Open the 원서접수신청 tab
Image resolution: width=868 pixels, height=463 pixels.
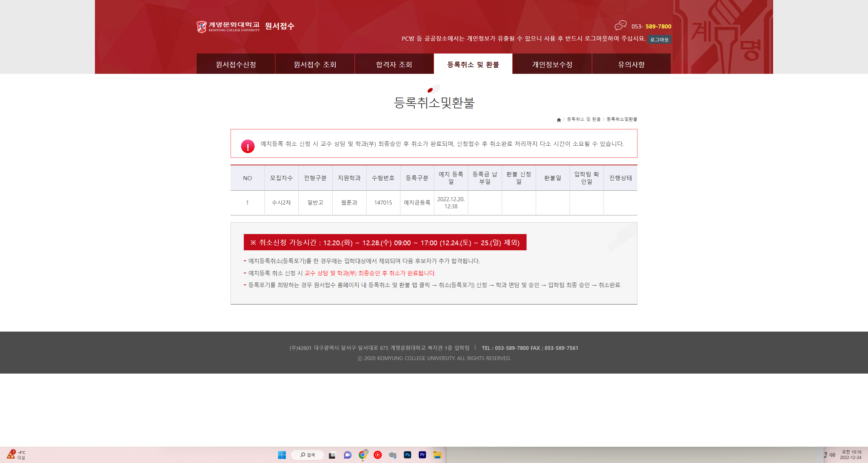pos(236,64)
